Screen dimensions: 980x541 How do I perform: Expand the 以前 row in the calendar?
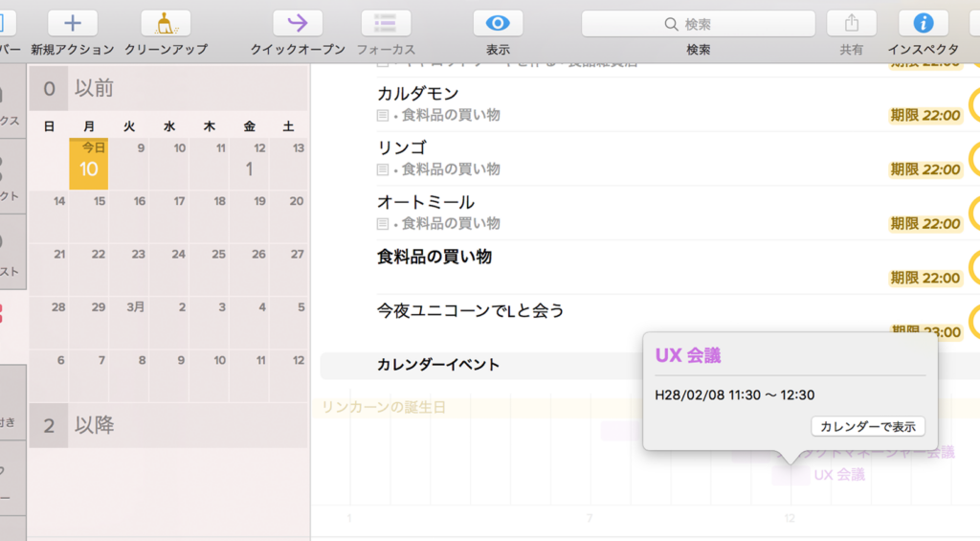coord(168,89)
